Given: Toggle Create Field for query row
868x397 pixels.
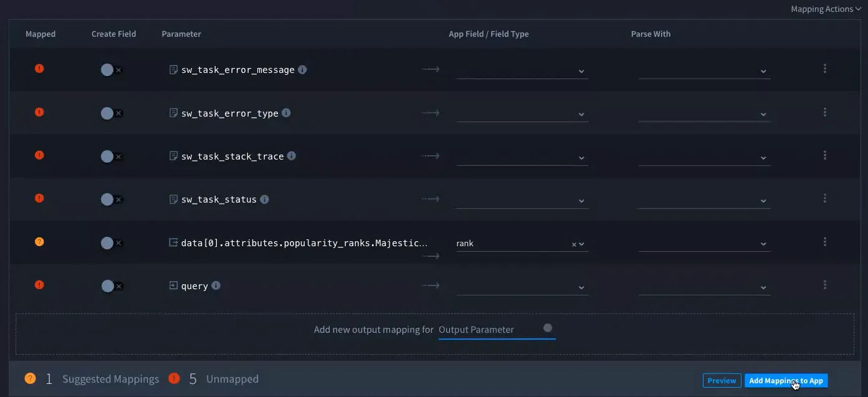Looking at the screenshot, I should pos(111,286).
